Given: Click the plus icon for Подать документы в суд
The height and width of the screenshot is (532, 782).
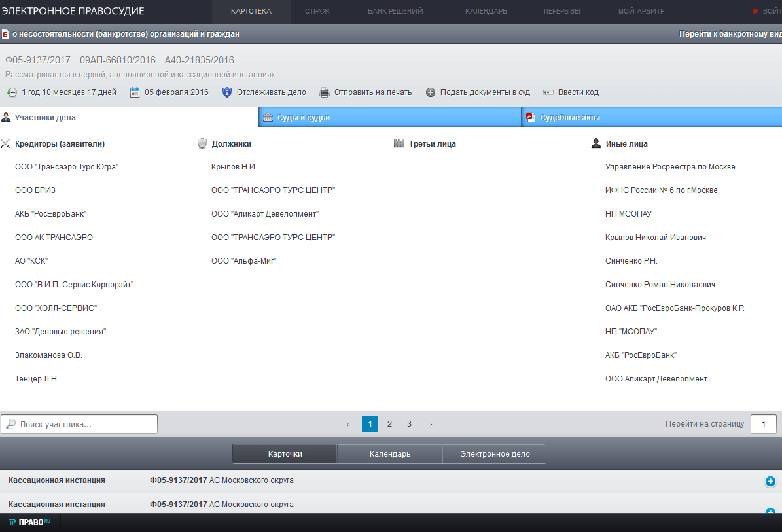Looking at the screenshot, I should pyautogui.click(x=431, y=92).
